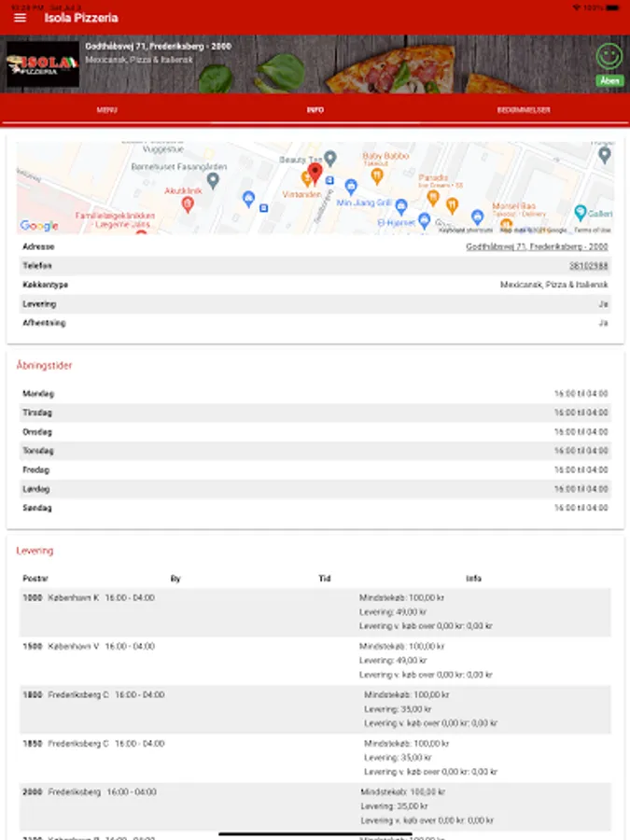
Task: Click the Beauty Tan map marker
Action: tap(330, 158)
